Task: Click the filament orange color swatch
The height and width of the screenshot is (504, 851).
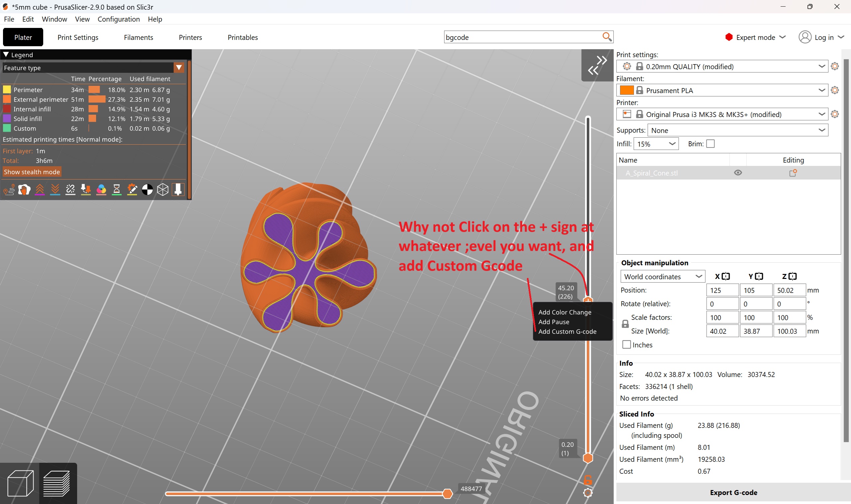Action: coord(626,90)
